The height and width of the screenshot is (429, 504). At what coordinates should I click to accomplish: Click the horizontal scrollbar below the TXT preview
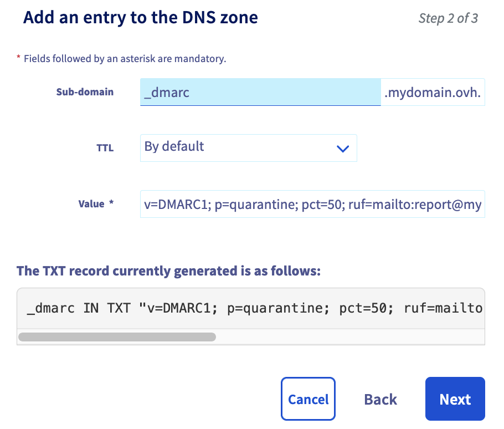coord(117,337)
